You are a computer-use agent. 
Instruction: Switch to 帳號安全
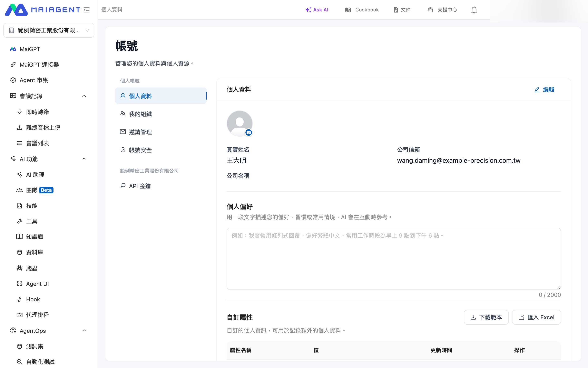(161, 150)
